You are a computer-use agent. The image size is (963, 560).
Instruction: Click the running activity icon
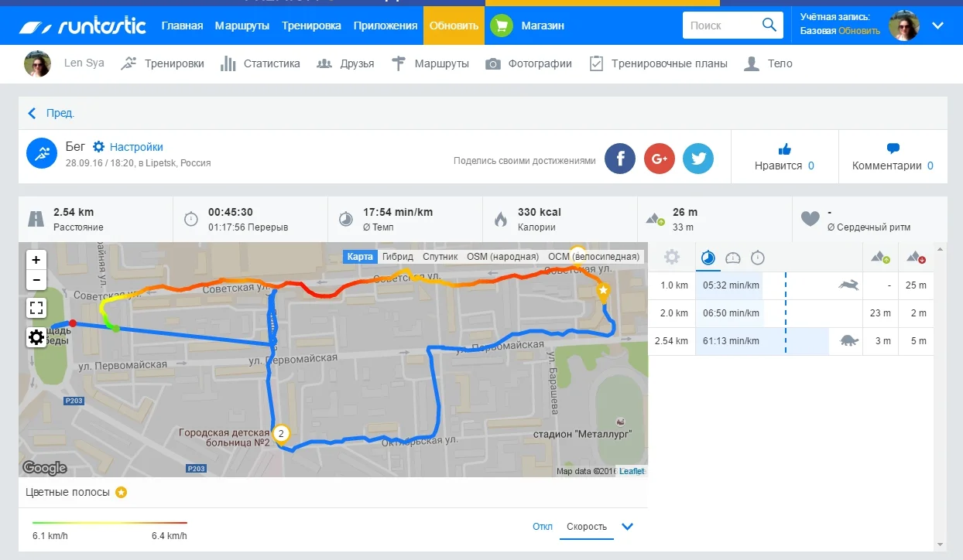tap(42, 153)
